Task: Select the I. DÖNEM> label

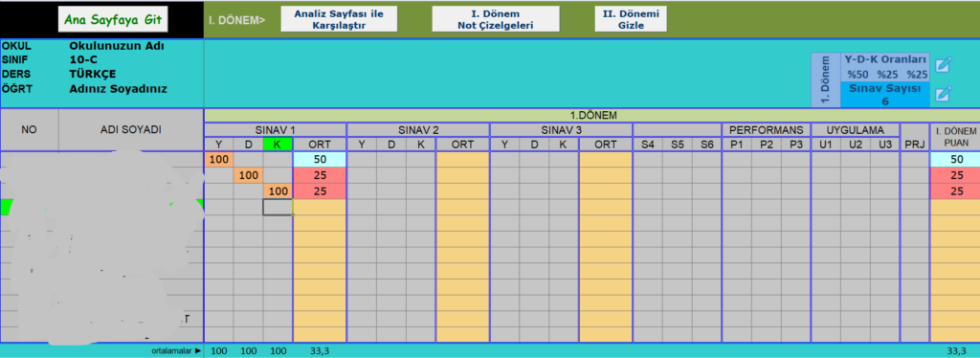Action: click(x=236, y=20)
